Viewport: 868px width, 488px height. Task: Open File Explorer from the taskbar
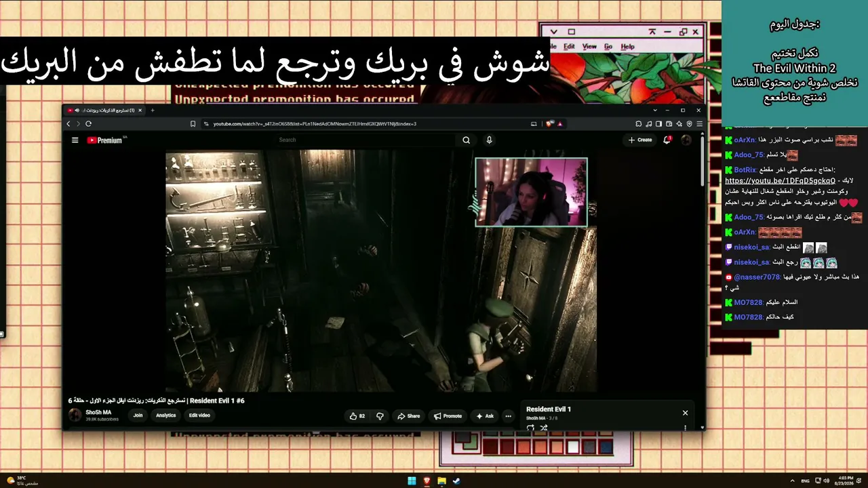click(x=441, y=481)
